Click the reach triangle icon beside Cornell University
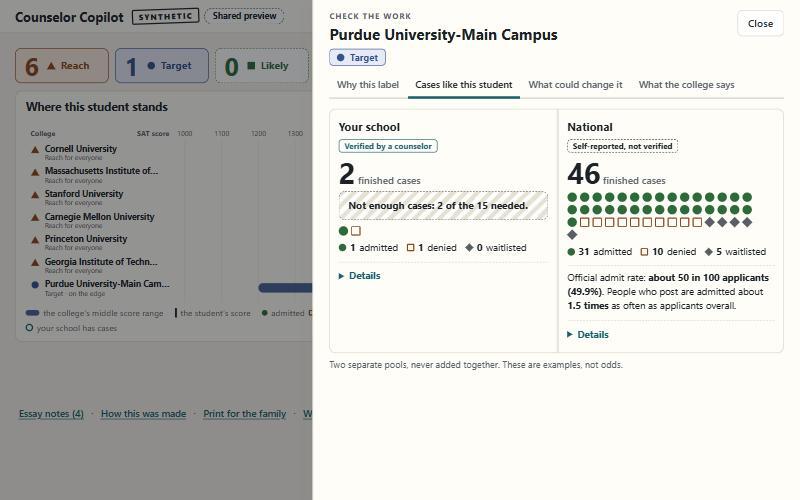The width and height of the screenshot is (800, 500). click(x=35, y=149)
